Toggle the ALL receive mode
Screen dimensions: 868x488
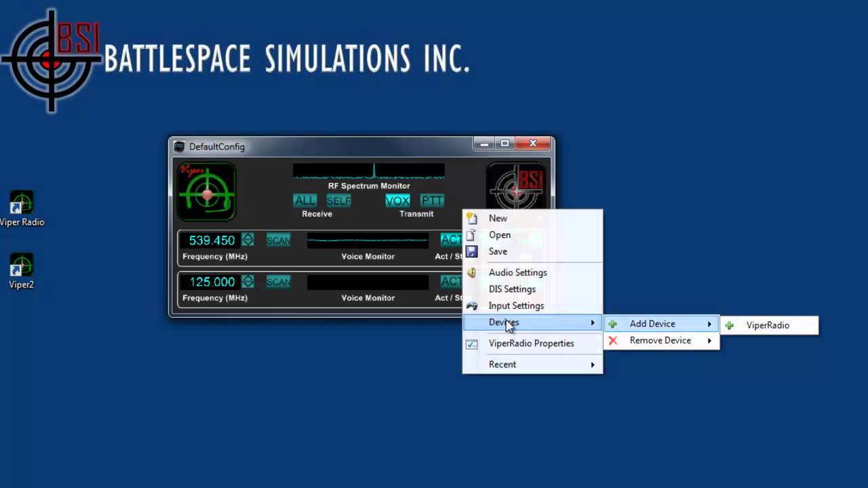305,201
